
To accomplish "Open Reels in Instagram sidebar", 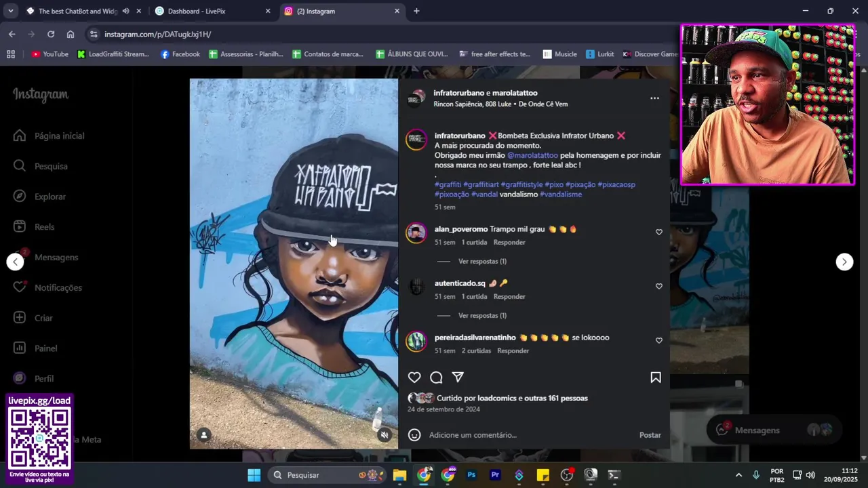I will tap(34, 227).
